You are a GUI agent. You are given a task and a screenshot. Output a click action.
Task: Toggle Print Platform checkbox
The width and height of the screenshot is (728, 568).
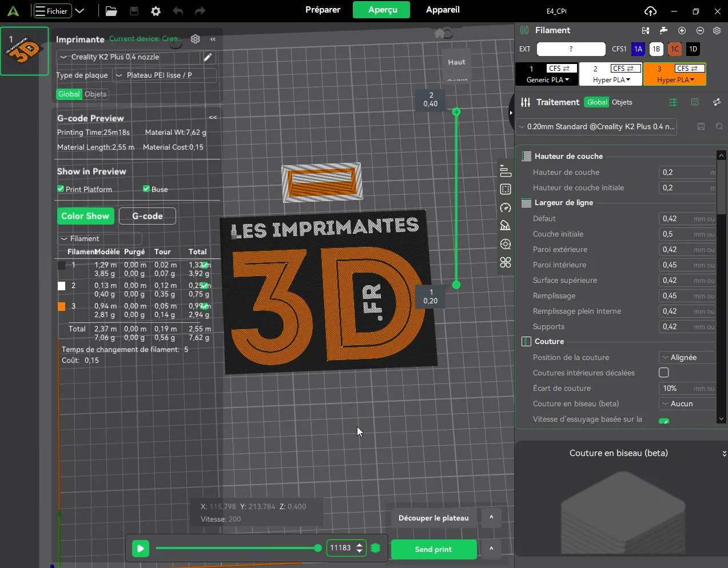click(x=61, y=189)
